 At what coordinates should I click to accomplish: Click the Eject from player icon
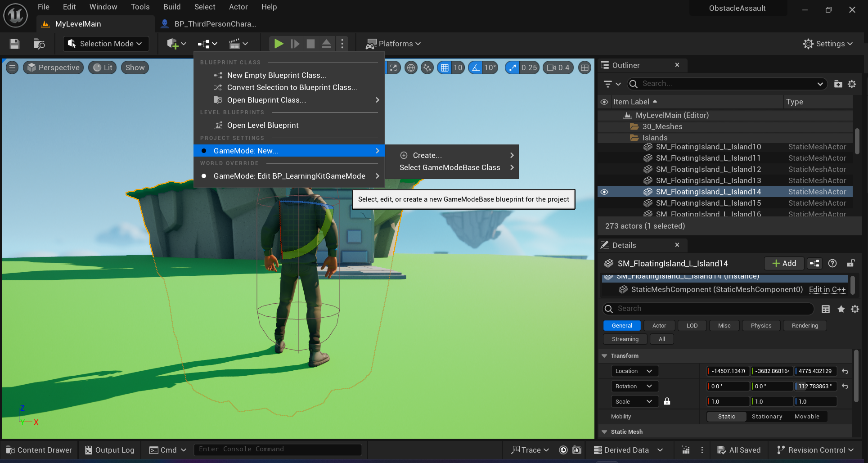pos(326,44)
